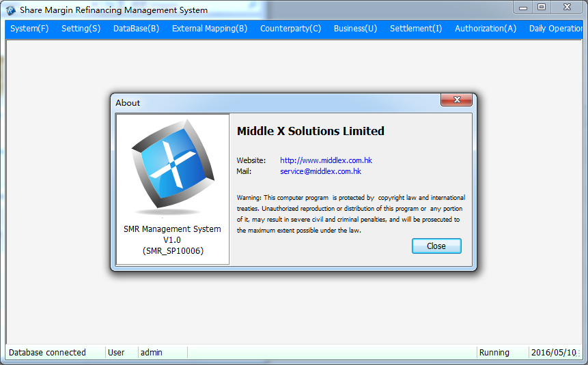Image resolution: width=588 pixels, height=365 pixels.
Task: Click the 2016/05/10 date in status bar
Action: click(x=553, y=353)
